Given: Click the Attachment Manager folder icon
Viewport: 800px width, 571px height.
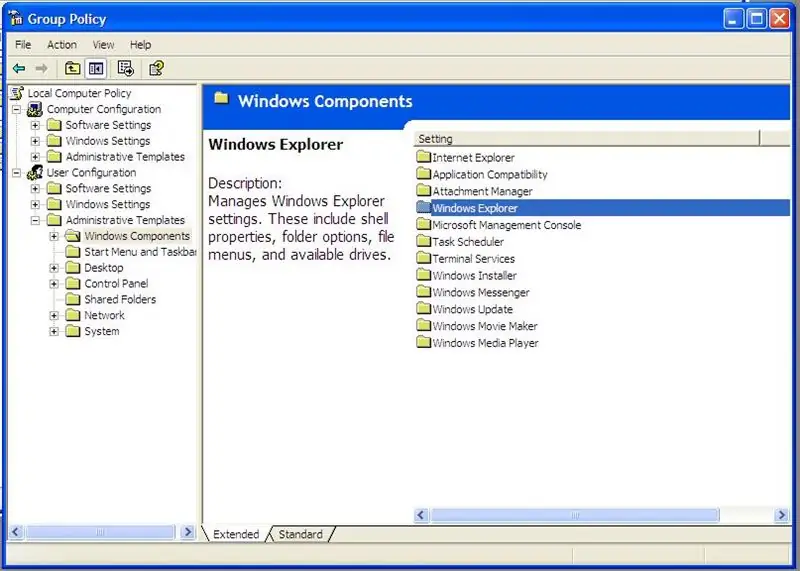Looking at the screenshot, I should click(423, 190).
